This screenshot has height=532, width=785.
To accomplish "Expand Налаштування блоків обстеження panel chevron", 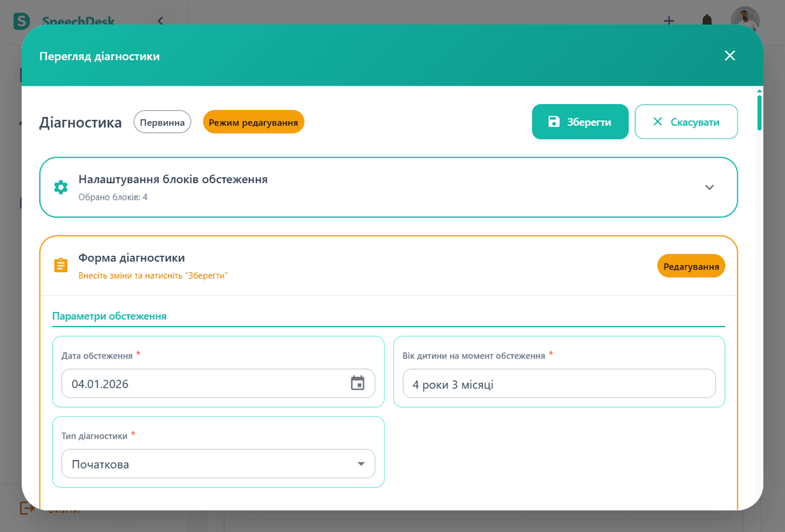I will click(x=709, y=187).
